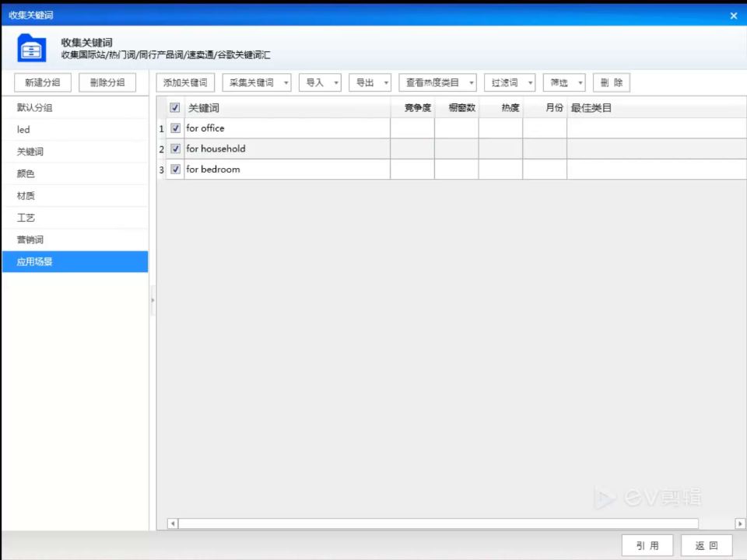Click the 新建分组 button
The image size is (747, 560).
click(x=43, y=82)
